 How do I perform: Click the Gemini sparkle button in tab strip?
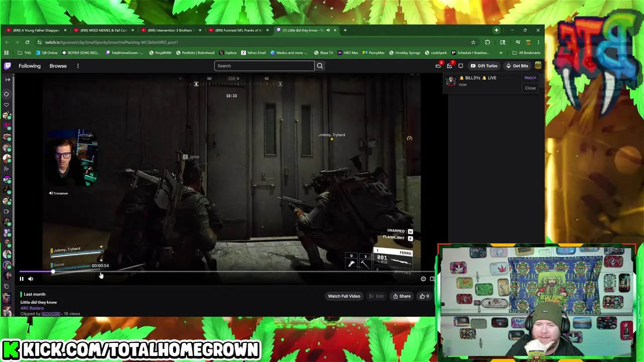click(496, 30)
